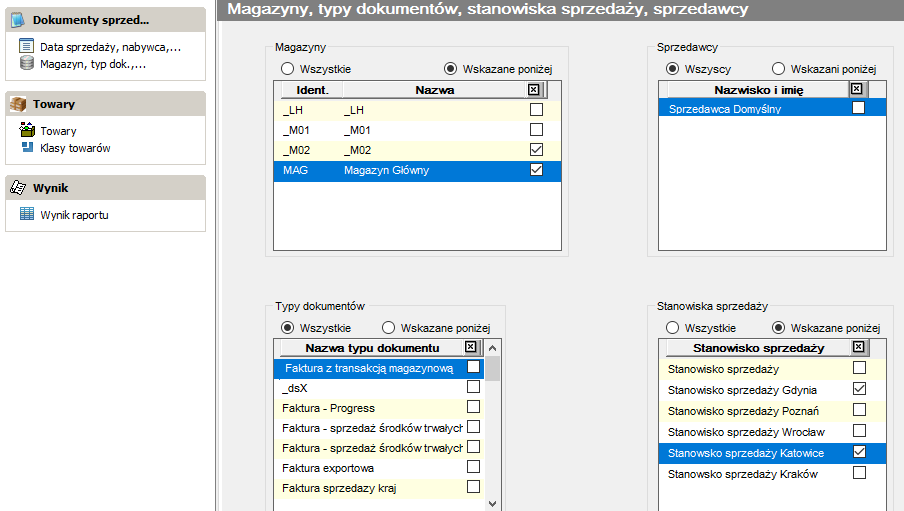Check the Sprzedawca Domyślny checkbox
Screen dimensions: 904x511
click(x=858, y=107)
